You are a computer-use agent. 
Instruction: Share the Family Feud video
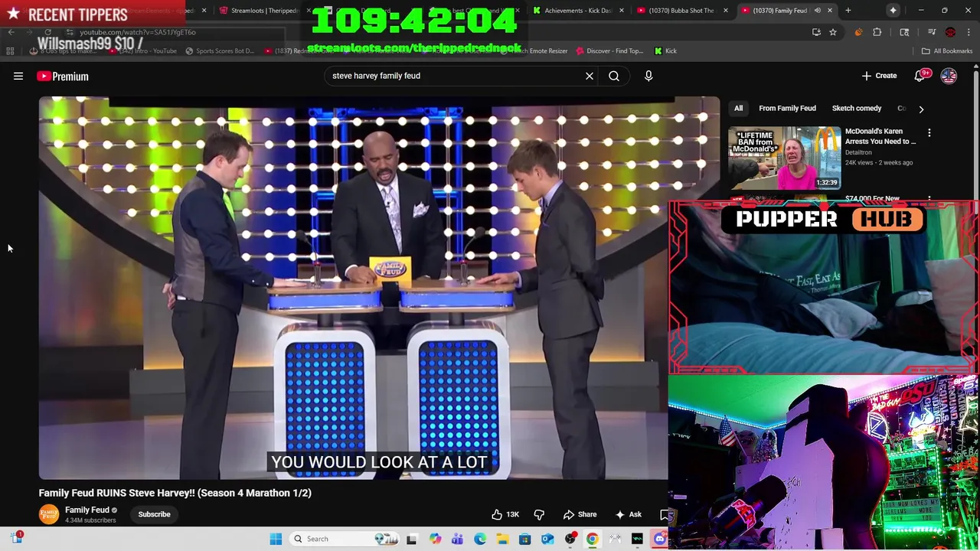580,514
